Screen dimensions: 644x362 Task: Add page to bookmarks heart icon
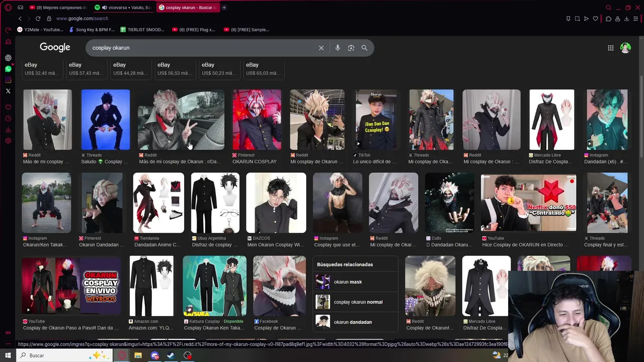pos(596,19)
